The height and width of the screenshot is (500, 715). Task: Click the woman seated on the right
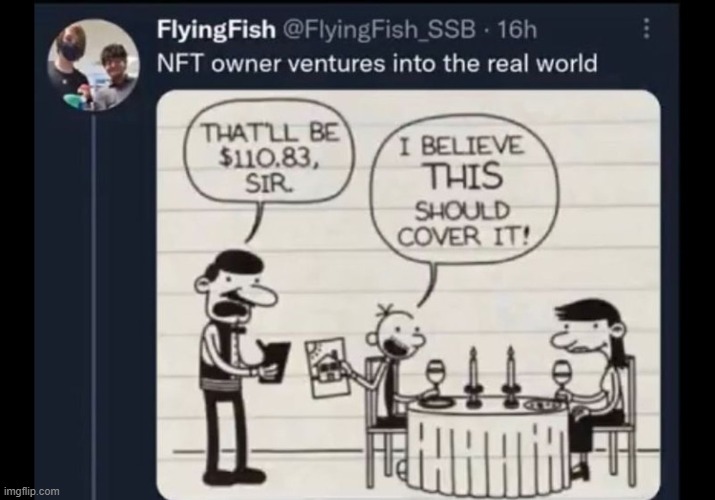tap(594, 387)
